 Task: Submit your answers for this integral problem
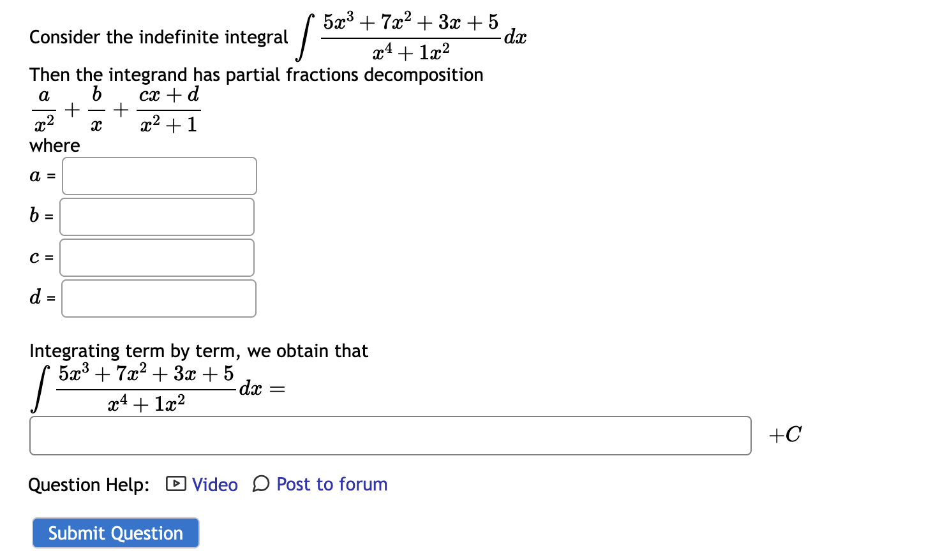coord(115,533)
